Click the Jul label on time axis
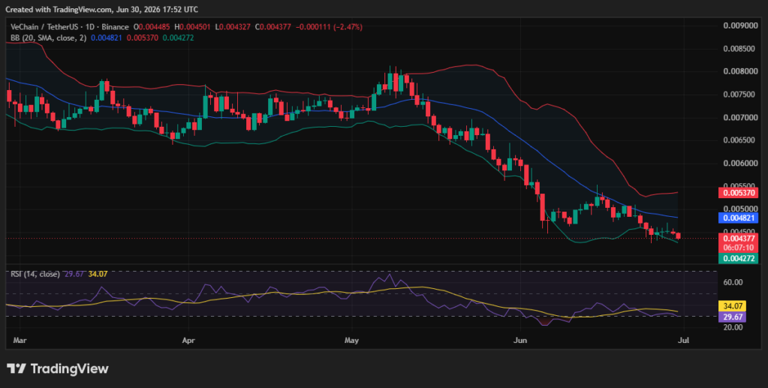This screenshot has width=768, height=388. point(683,340)
